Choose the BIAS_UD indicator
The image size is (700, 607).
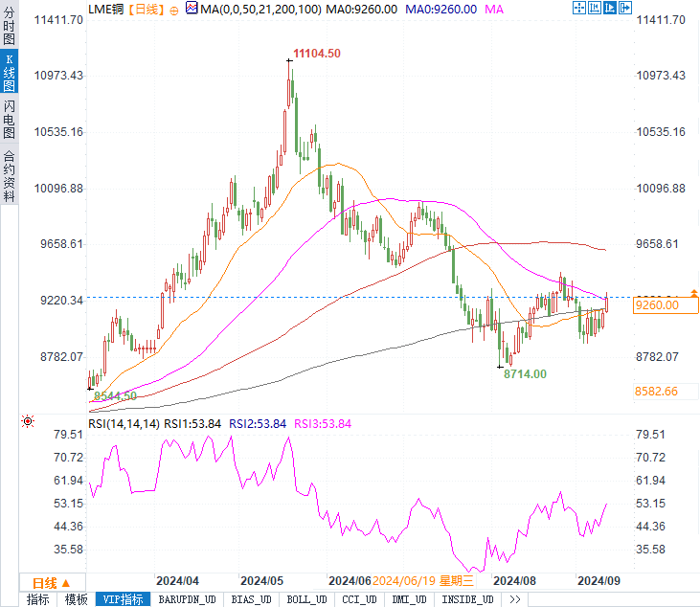point(251,599)
